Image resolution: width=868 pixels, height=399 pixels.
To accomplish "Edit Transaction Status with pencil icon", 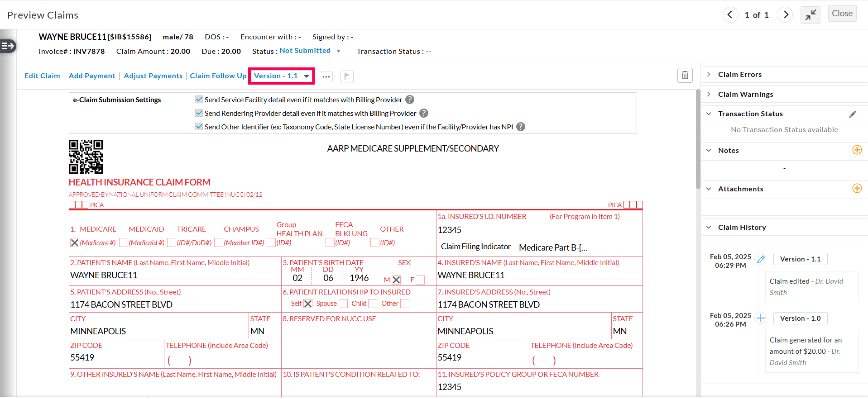I will (x=852, y=114).
